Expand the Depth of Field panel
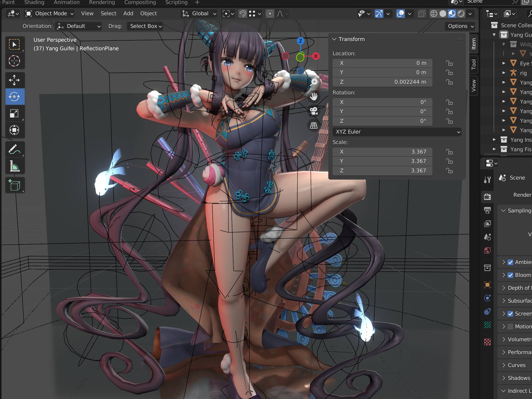The image size is (532, 399). click(504, 288)
